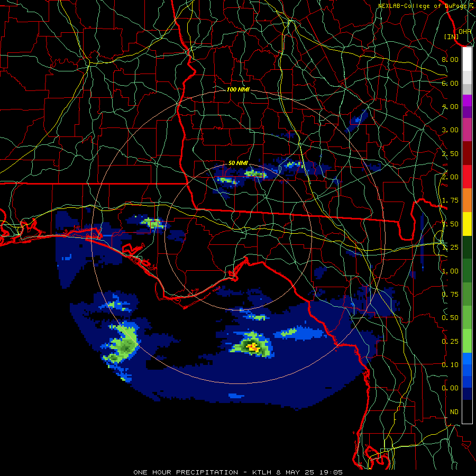The height and width of the screenshot is (476, 476).
Task: Select the darkest navy swatch above ND
Action: (467, 393)
